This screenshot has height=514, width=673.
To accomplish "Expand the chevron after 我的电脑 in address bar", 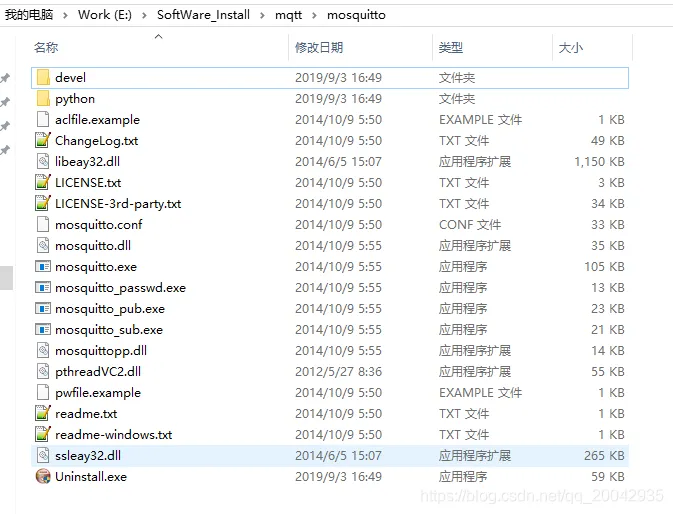I will point(65,15).
